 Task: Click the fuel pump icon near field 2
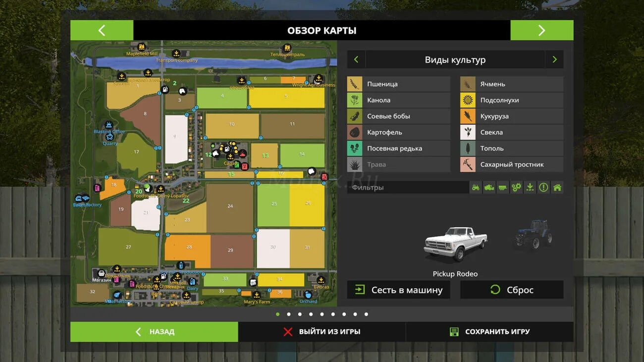[164, 89]
